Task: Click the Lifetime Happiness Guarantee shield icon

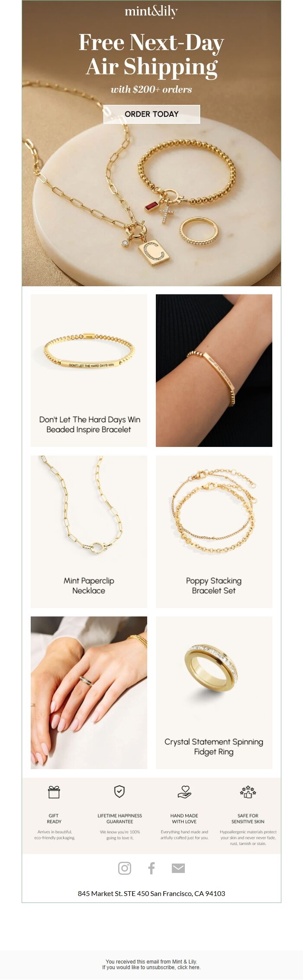Action: pos(119,791)
